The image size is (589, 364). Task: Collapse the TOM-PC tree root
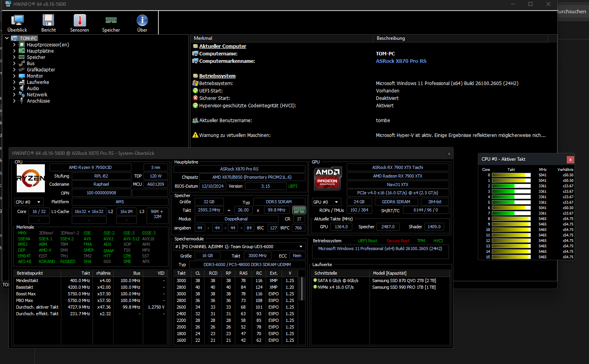pyautogui.click(x=7, y=38)
